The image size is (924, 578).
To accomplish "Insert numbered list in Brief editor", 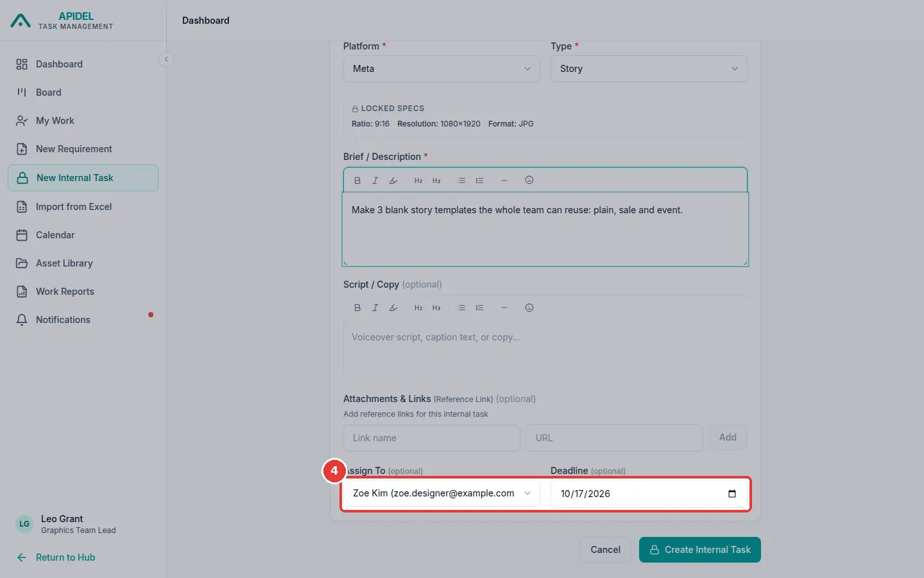I will coord(479,180).
